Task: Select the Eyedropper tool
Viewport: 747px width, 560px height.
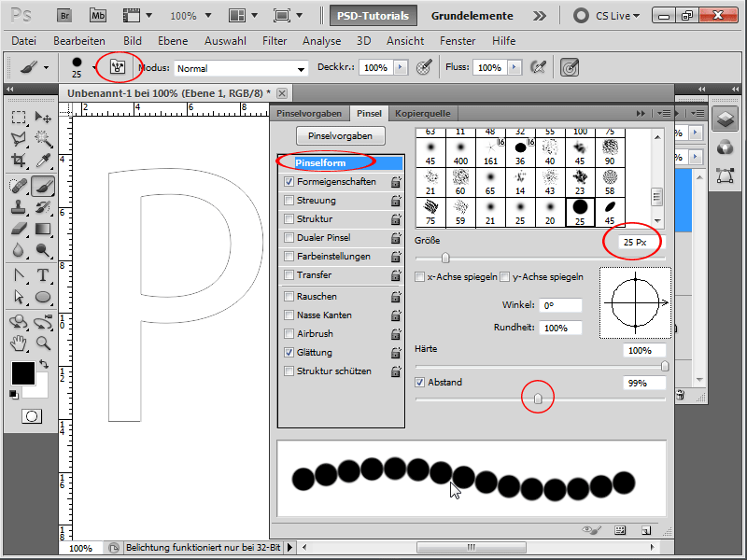Action: 43,161
